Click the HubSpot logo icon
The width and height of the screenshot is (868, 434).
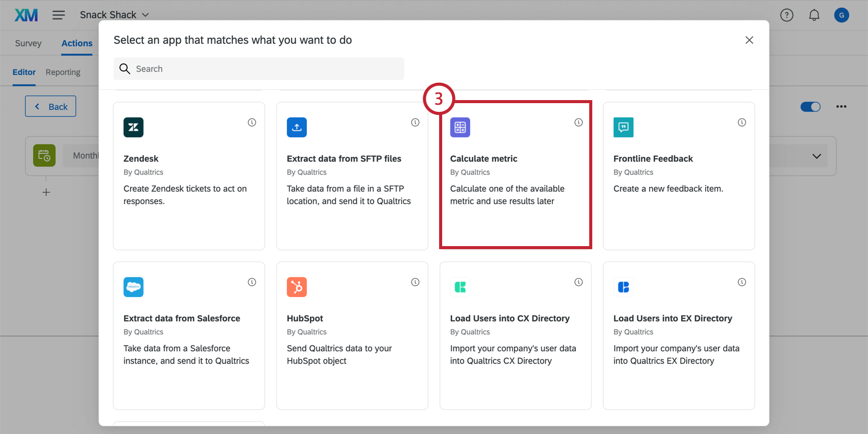click(297, 287)
